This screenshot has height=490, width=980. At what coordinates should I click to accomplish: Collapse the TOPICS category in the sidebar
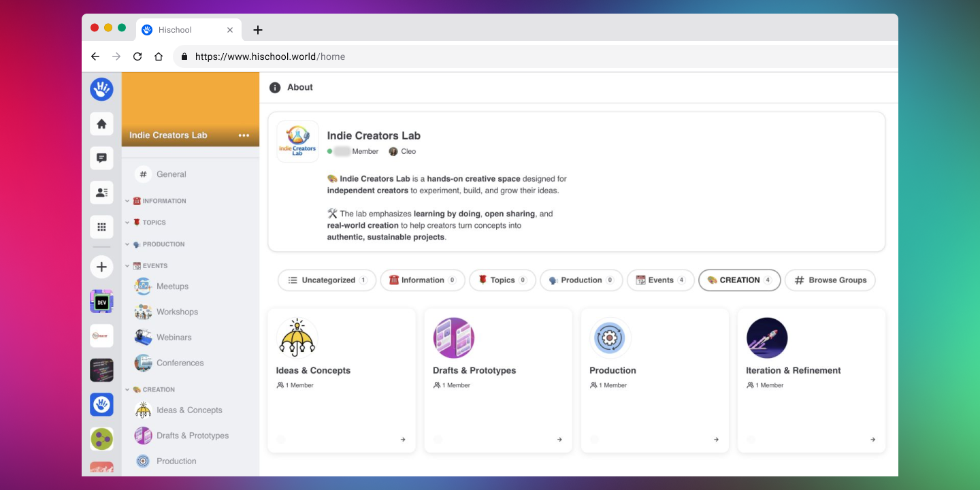coord(127,223)
